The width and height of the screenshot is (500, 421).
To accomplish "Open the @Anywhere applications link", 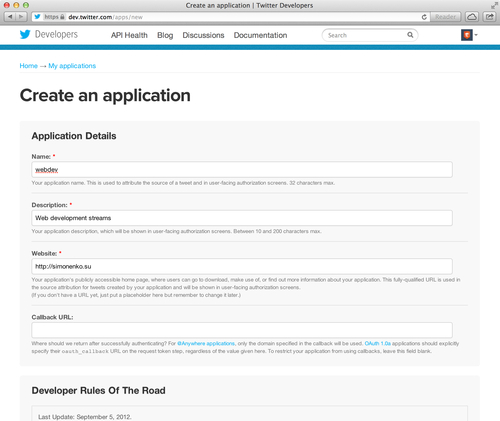I will [206, 343].
